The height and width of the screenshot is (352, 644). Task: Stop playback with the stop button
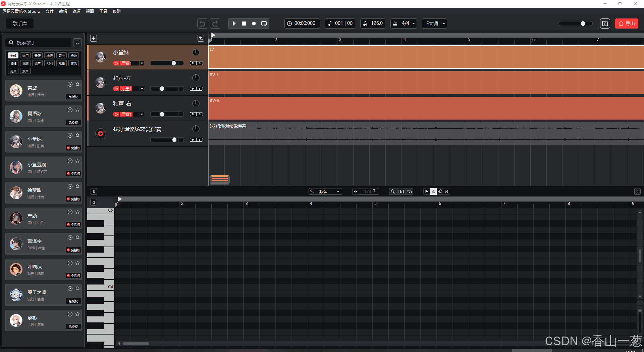point(244,24)
